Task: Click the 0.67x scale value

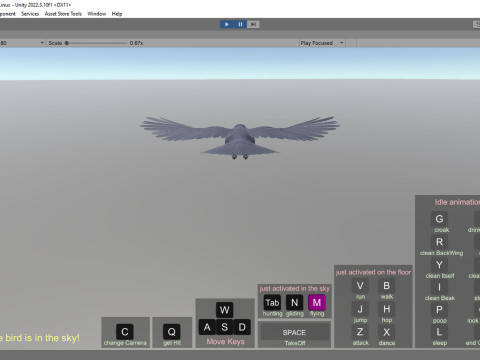Action: click(136, 43)
